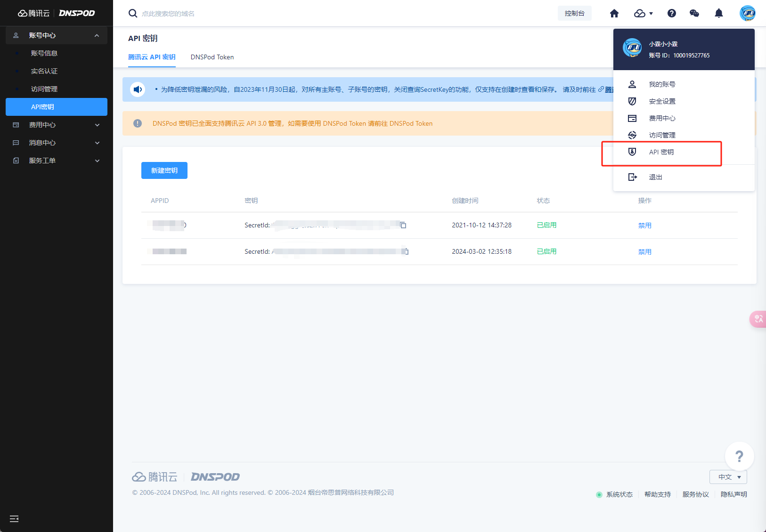The image size is (766, 532).
Task: Click the 控制台 console button
Action: click(x=575, y=13)
